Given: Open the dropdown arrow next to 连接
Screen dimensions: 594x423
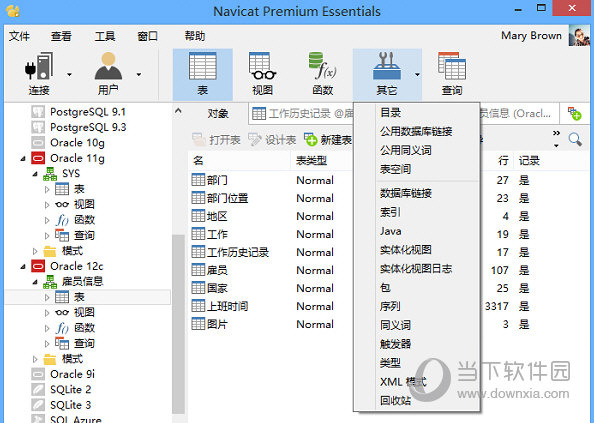Looking at the screenshot, I should click(69, 75).
